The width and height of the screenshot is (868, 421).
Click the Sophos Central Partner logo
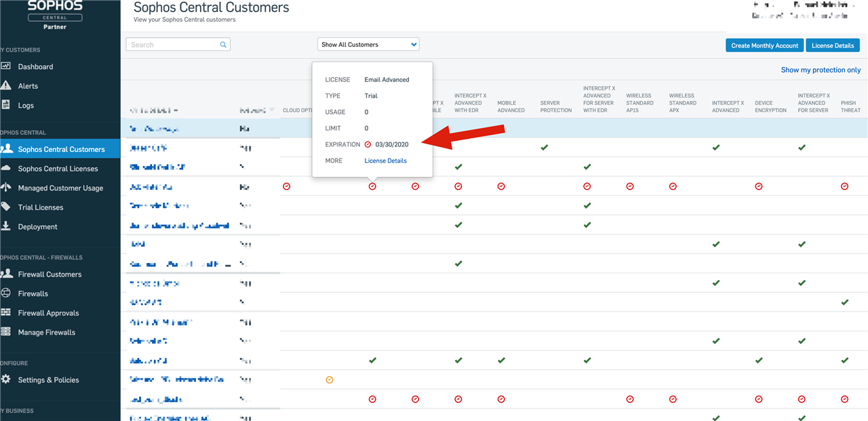pos(56,15)
